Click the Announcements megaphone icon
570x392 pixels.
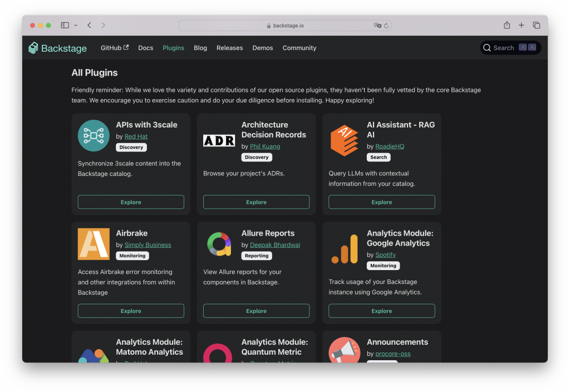344,350
